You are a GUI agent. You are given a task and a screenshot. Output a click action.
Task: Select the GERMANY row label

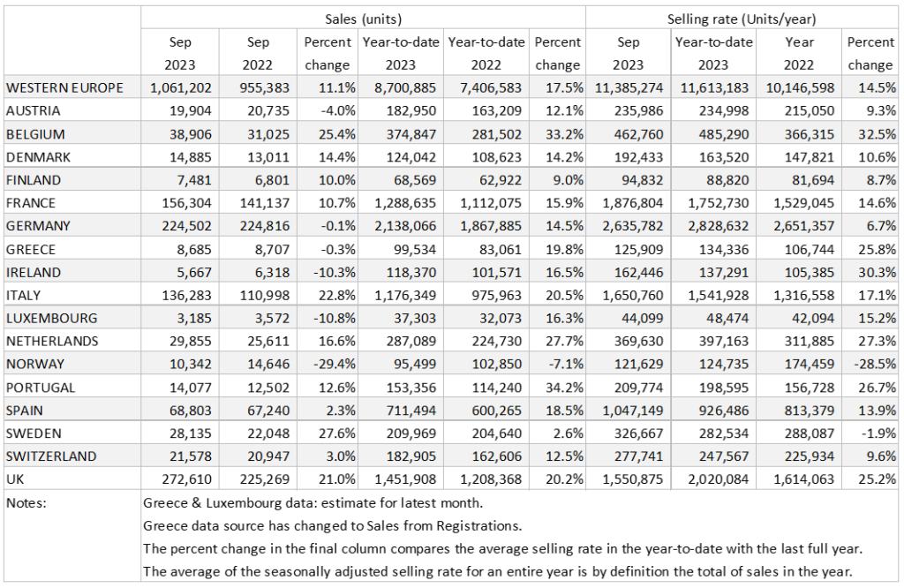pos(37,225)
